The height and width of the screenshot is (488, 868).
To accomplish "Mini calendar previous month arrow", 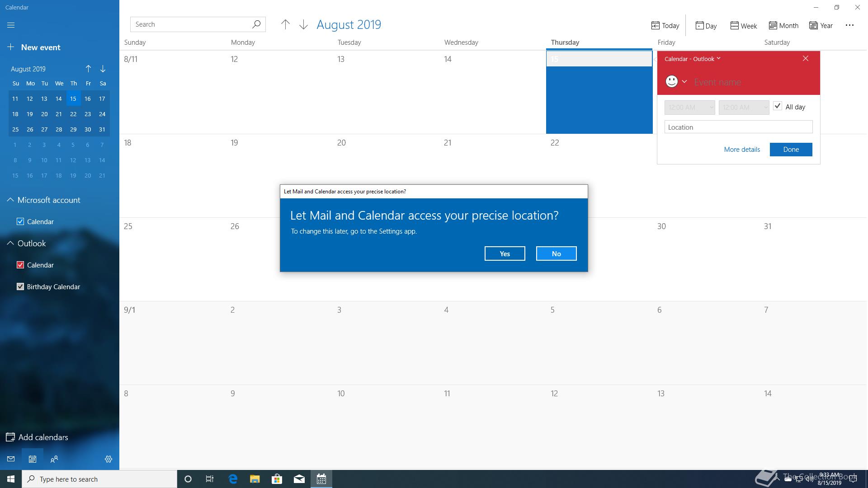I will point(88,69).
